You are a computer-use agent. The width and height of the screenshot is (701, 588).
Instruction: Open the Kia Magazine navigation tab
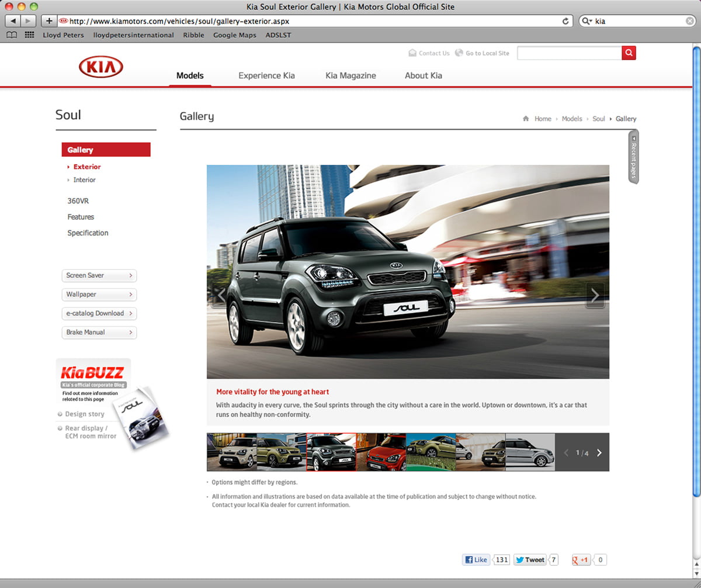tap(350, 75)
